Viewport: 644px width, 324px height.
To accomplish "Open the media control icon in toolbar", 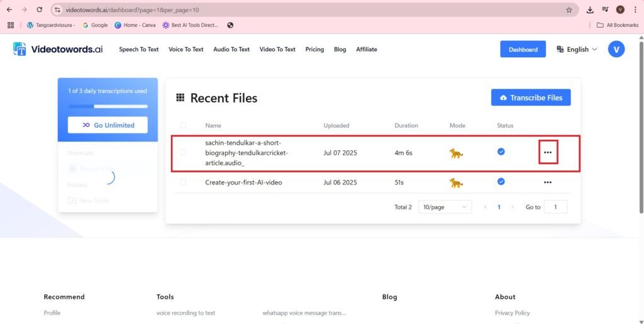I will (x=606, y=10).
